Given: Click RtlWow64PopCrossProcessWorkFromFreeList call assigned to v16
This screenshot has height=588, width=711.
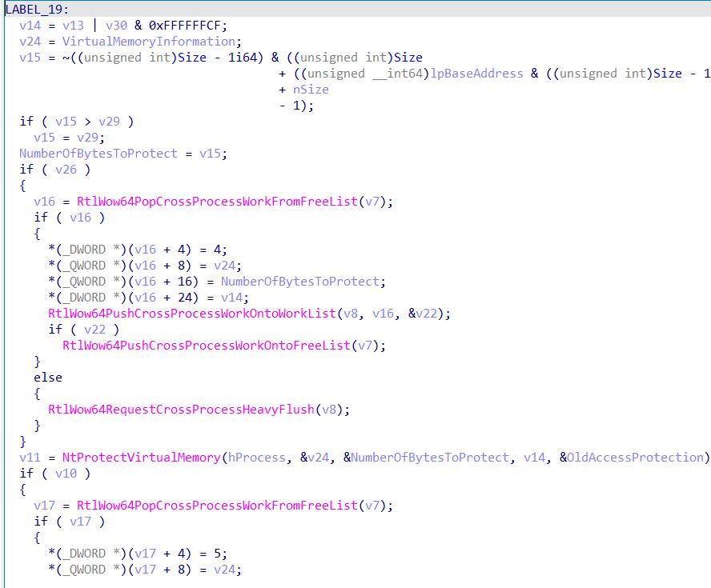Looking at the screenshot, I should pos(216,201).
